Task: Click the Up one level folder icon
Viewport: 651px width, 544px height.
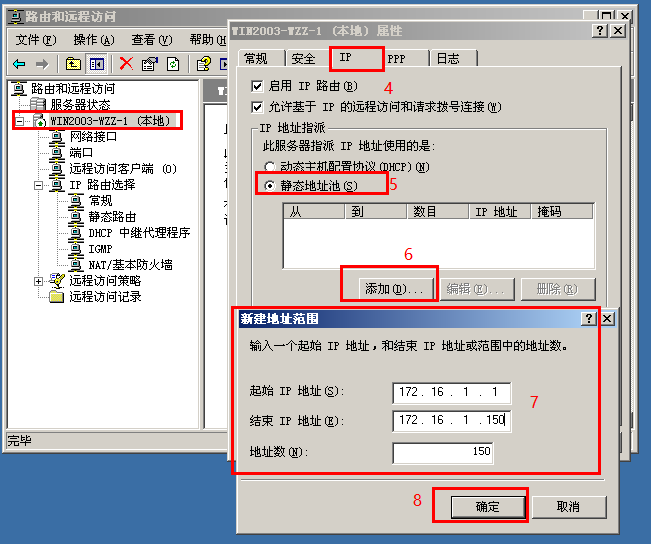Action: (73, 64)
